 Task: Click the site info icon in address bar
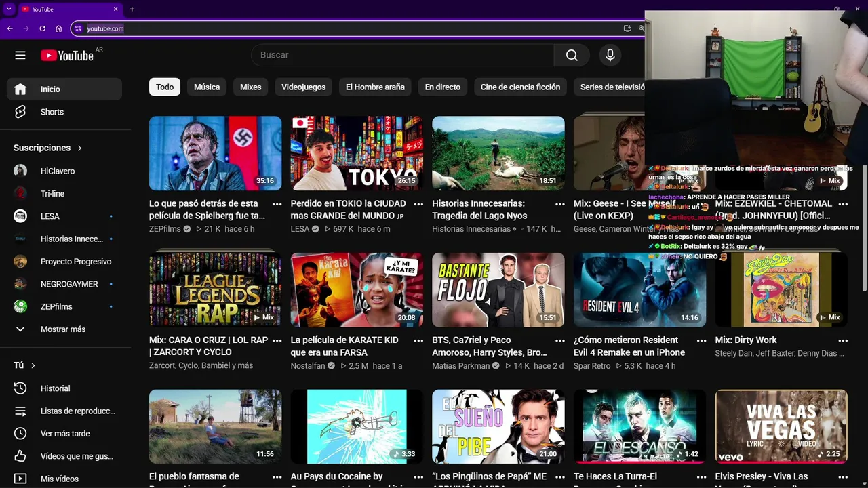(x=78, y=28)
